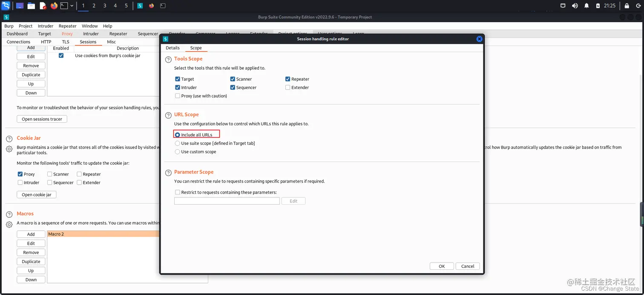The height and width of the screenshot is (295, 644).
Task: Open the Kali applications menu
Action: (x=6, y=6)
